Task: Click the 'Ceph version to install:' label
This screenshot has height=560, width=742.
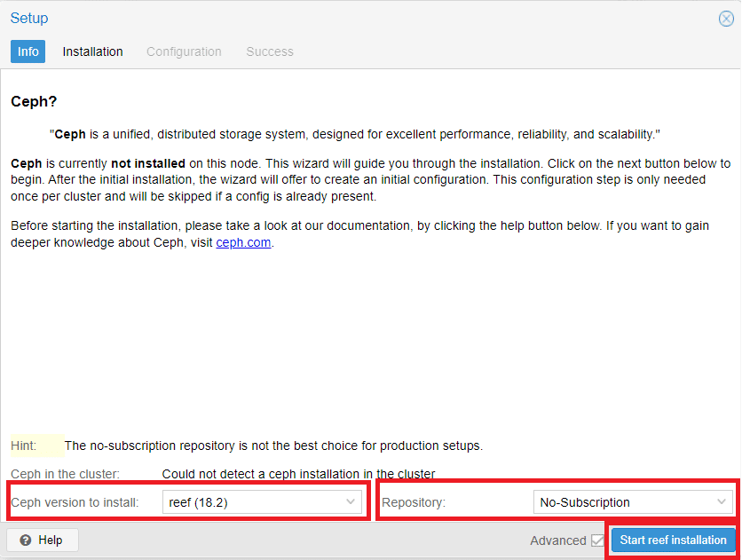Action: pyautogui.click(x=75, y=502)
